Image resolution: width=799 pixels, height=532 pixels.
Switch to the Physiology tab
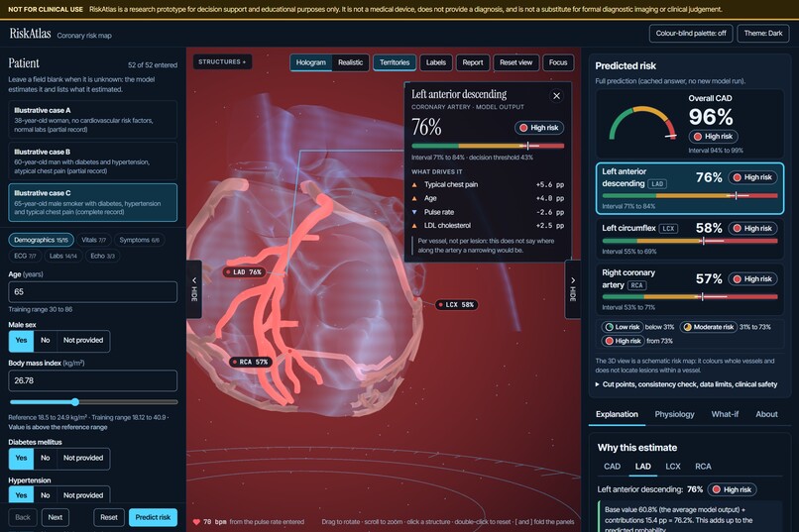click(x=674, y=414)
